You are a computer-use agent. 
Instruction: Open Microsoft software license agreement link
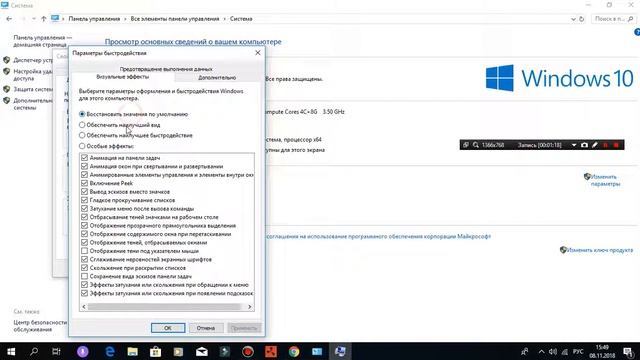[x=378, y=236]
